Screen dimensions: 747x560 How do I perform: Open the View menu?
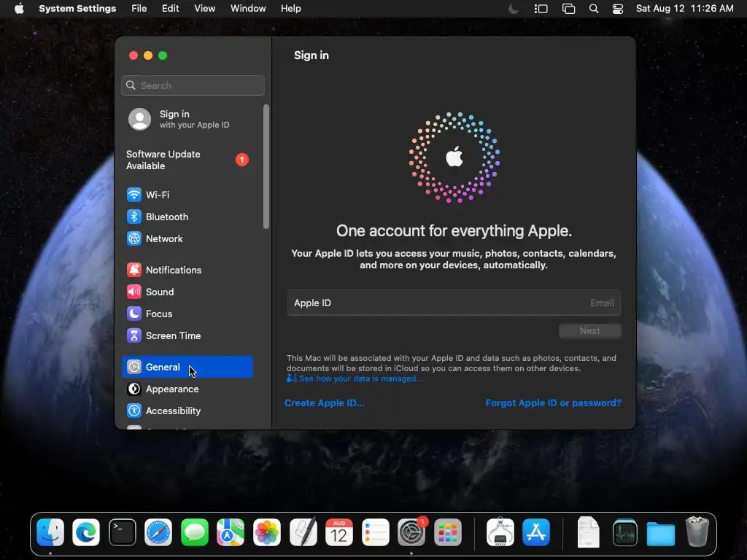tap(204, 9)
